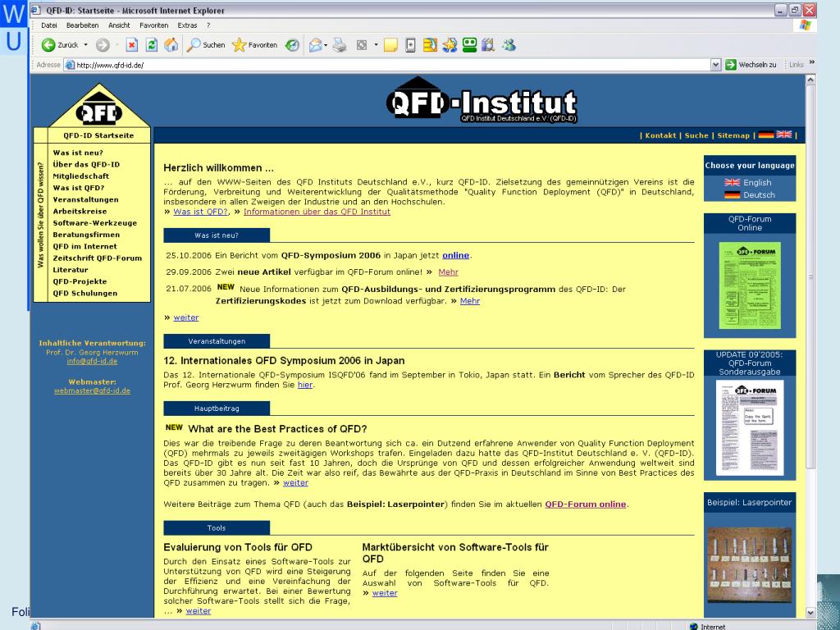
Task: Expand the Links toolbar chevron
Action: pyautogui.click(x=812, y=62)
